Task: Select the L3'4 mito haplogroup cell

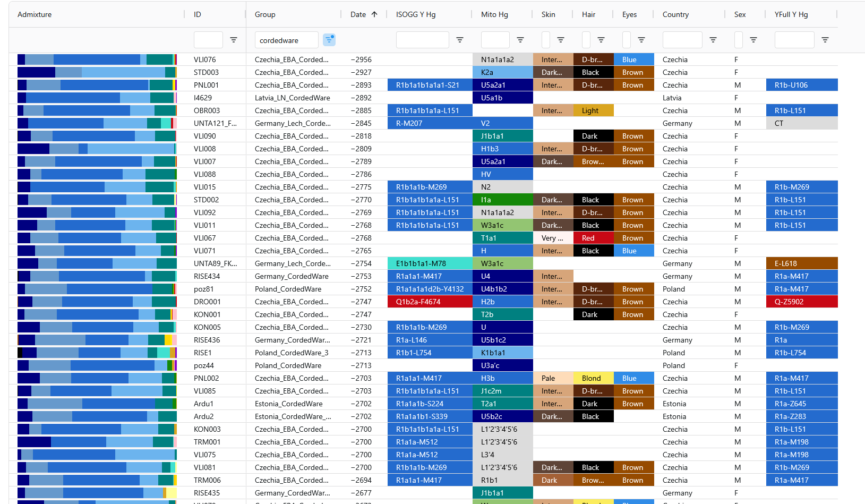Action: [x=503, y=455]
